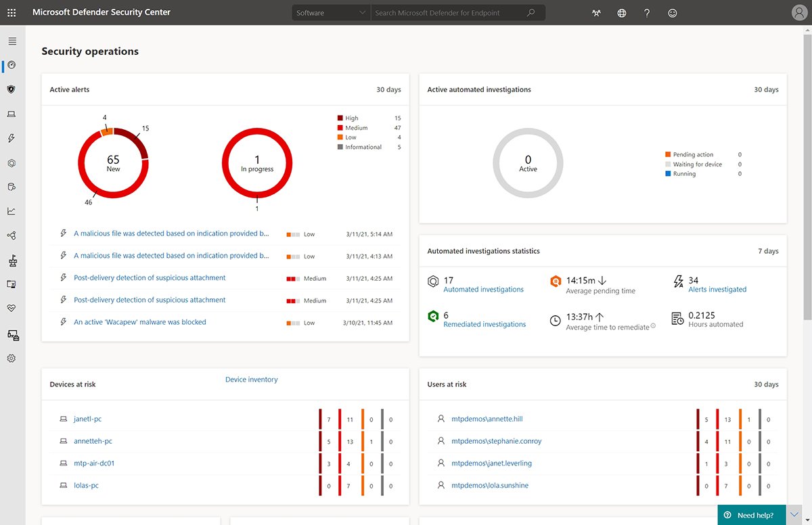Click the shield icon in the sidebar

12,89
